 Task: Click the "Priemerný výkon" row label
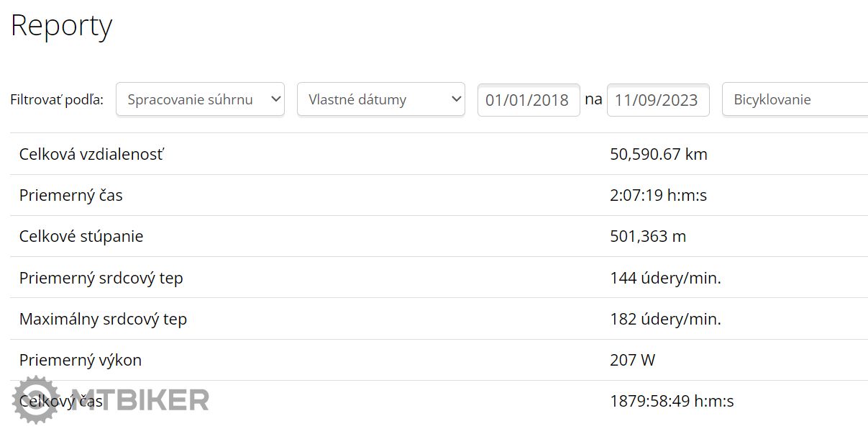[81, 360]
